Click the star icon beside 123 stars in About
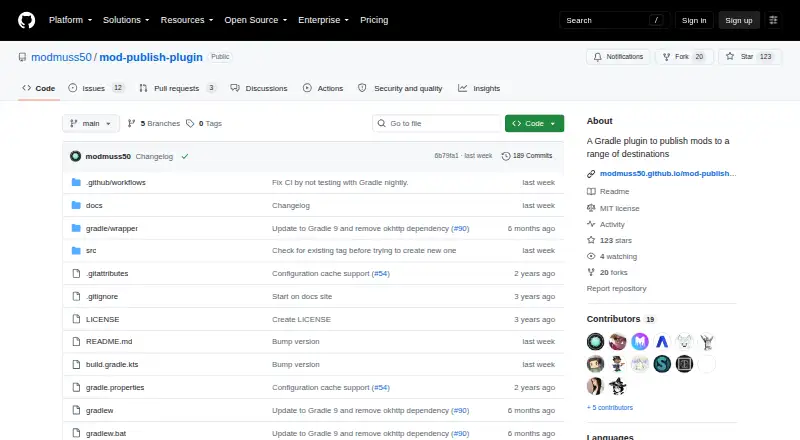The height and width of the screenshot is (440, 800). (591, 240)
